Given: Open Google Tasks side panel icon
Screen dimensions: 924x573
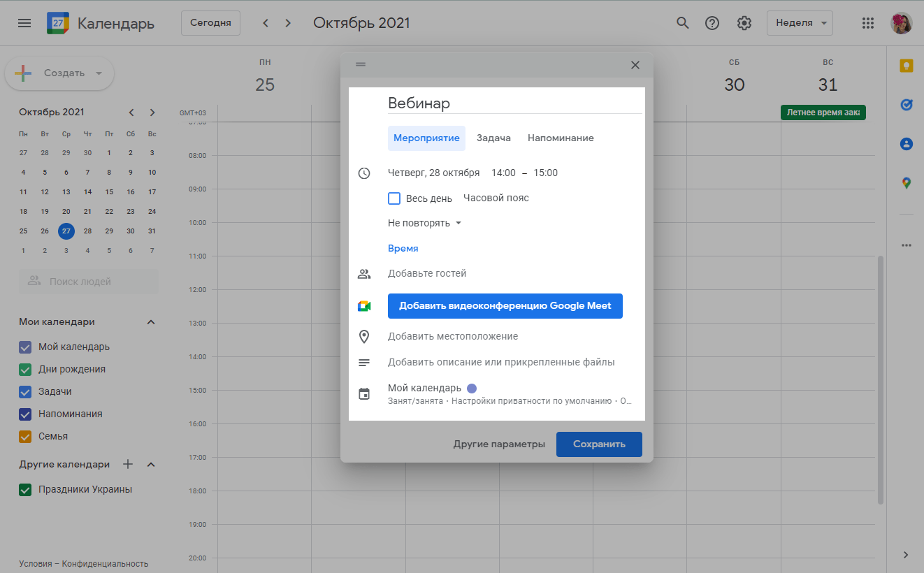Looking at the screenshot, I should tap(906, 105).
